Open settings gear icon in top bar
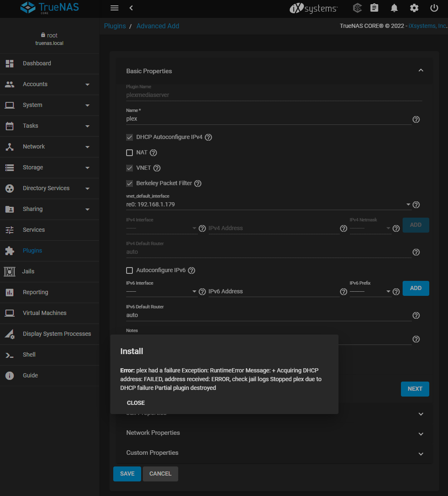448x496 pixels. click(414, 8)
